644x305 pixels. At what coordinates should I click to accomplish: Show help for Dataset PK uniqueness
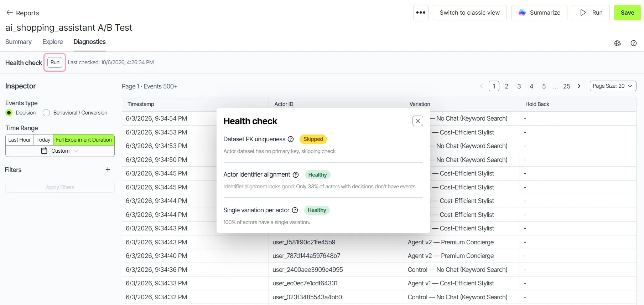[x=291, y=139]
